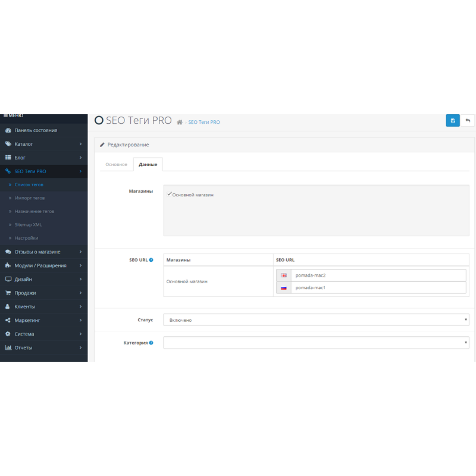The width and height of the screenshot is (476, 476).
Task: Click the Категория help question icon
Action: pyautogui.click(x=151, y=343)
